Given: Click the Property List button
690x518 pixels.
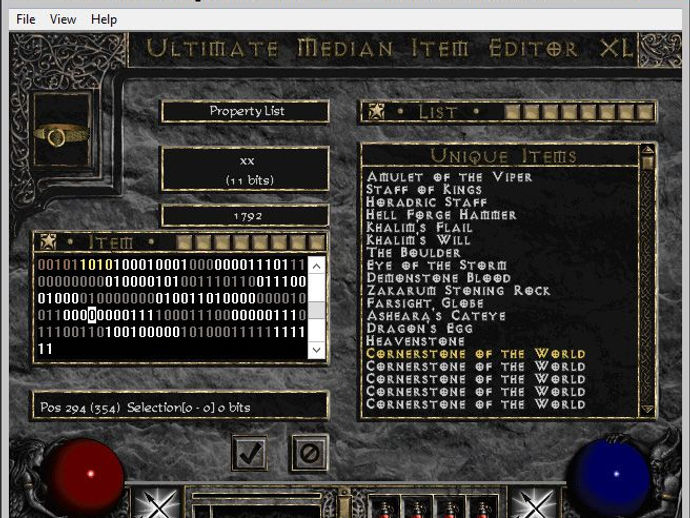Looking at the screenshot, I should coord(246,111).
